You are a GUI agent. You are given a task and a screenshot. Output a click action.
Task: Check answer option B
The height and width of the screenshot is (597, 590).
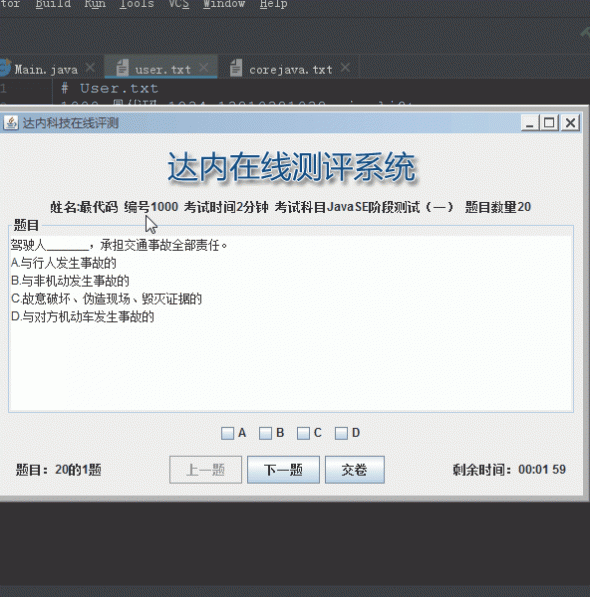coord(265,433)
